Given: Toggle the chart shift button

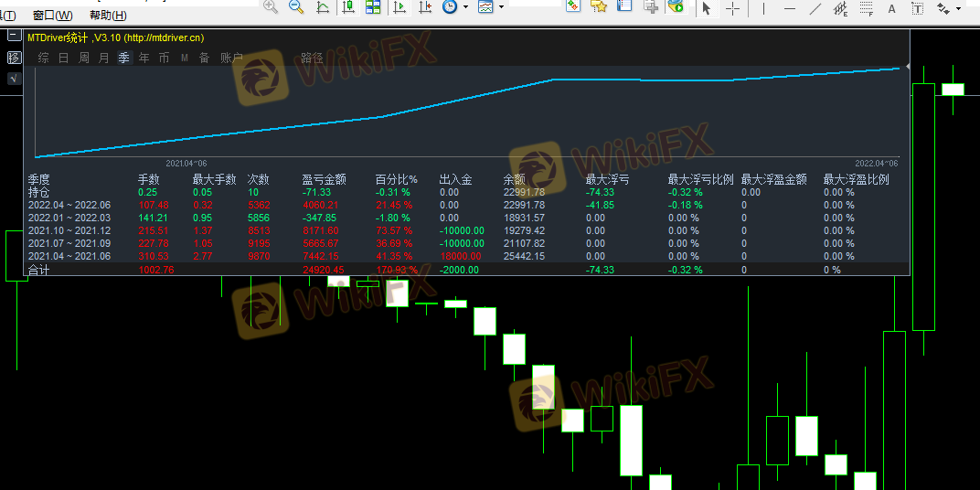Looking at the screenshot, I should 424,7.
